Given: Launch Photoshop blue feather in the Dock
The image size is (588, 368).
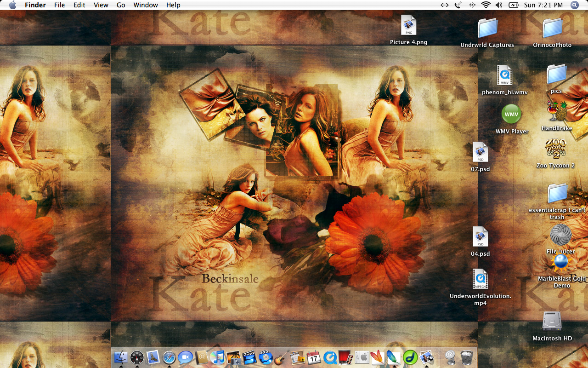Looking at the screenshot, I should point(394,357).
